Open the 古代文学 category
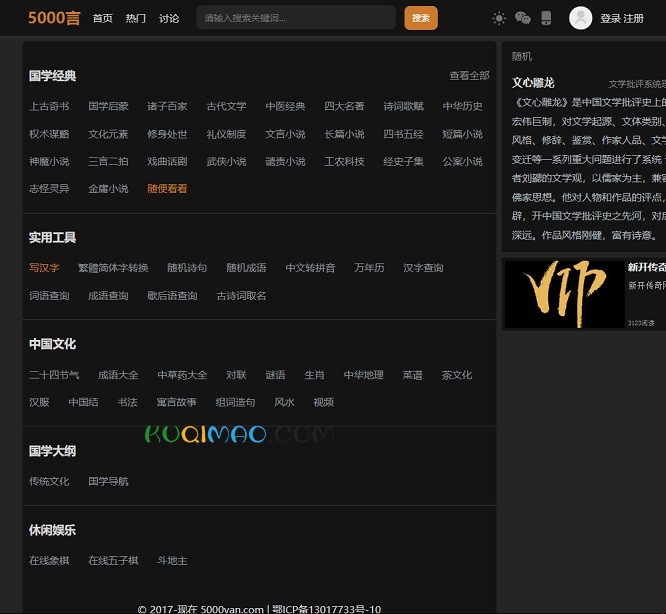 (x=226, y=106)
